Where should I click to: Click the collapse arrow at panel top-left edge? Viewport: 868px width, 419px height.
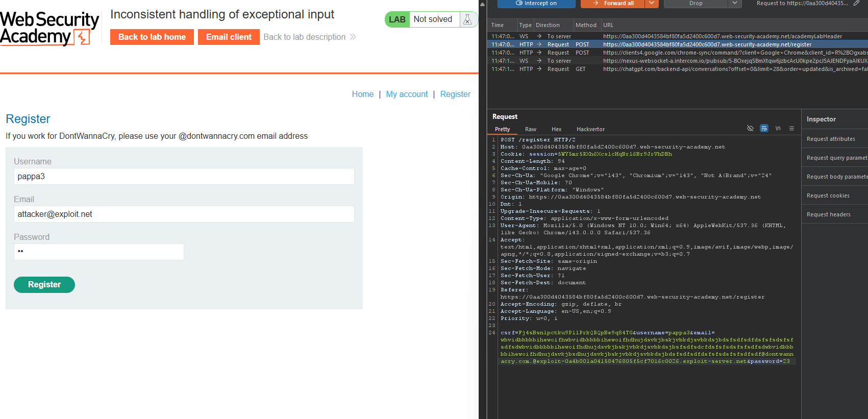(482, 4)
